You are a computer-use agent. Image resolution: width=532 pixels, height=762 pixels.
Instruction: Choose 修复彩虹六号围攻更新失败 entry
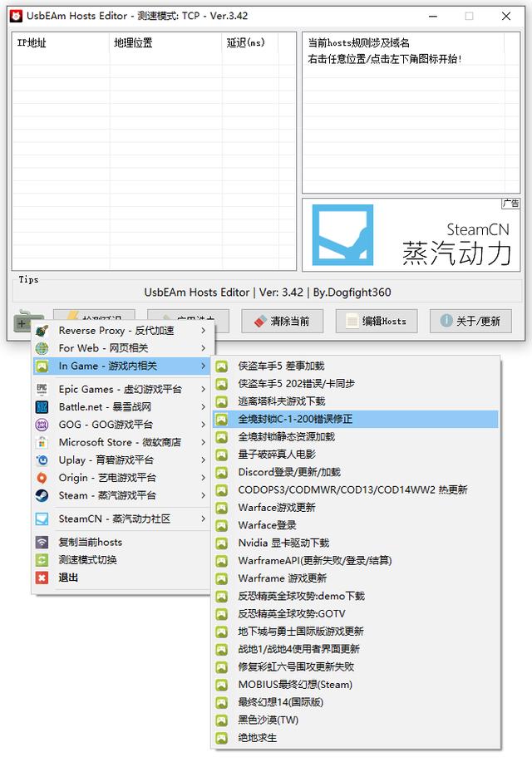coord(356,666)
